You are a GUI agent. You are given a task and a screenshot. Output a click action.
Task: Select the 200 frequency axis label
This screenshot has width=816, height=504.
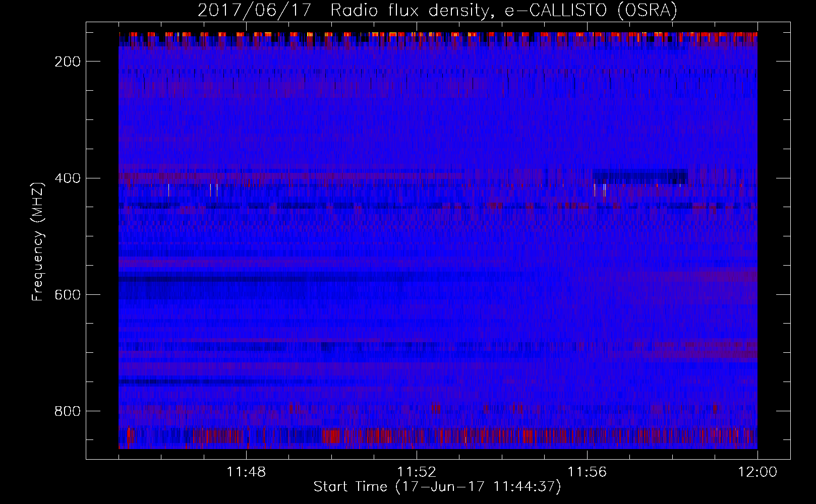pyautogui.click(x=68, y=61)
